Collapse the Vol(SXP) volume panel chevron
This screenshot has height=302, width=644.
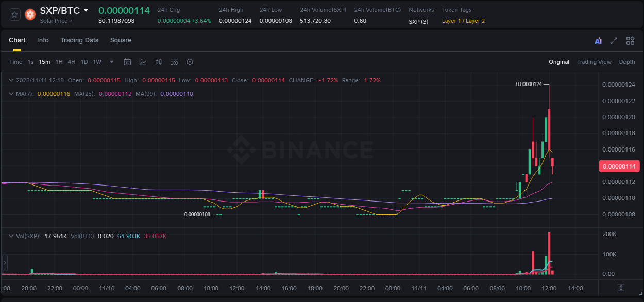tap(11, 236)
